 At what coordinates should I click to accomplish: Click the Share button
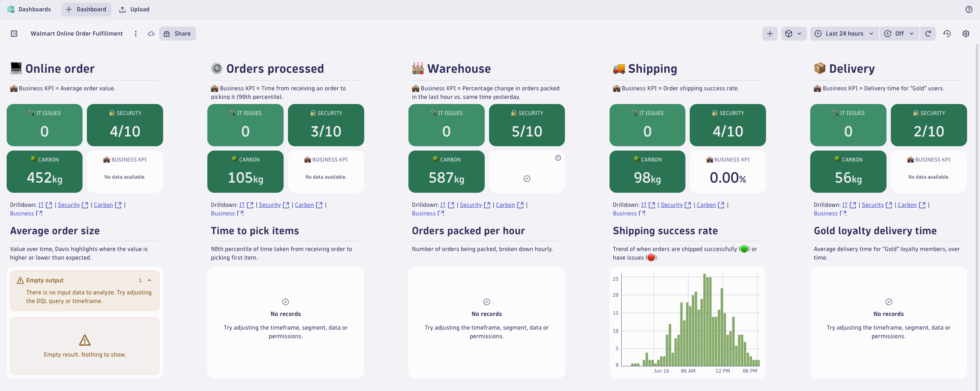(178, 34)
